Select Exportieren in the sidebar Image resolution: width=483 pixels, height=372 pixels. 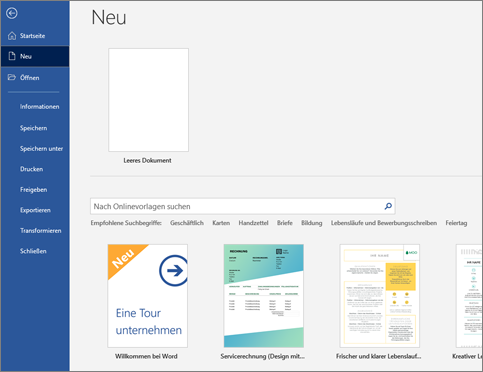click(35, 210)
